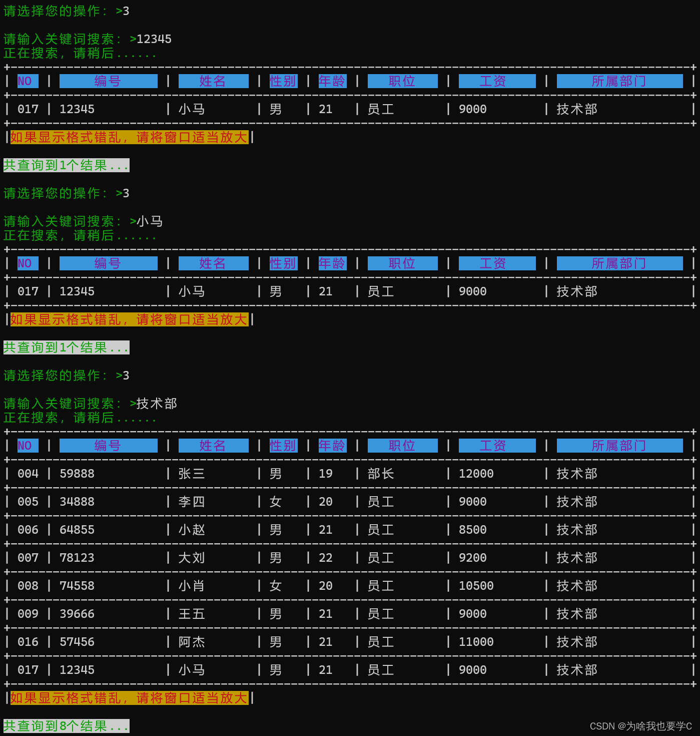Select the name 张三

192,474
